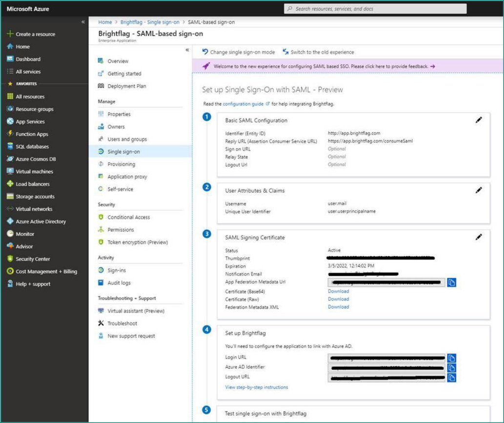The height and width of the screenshot is (423, 504).
Task: Edit SAML Signing Certificate pencil icon
Action: click(479, 237)
